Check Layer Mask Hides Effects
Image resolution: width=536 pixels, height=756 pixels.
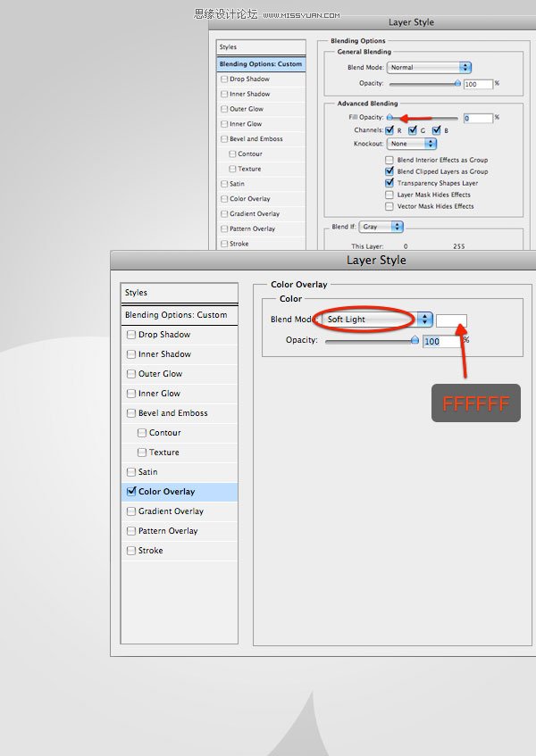click(x=389, y=195)
